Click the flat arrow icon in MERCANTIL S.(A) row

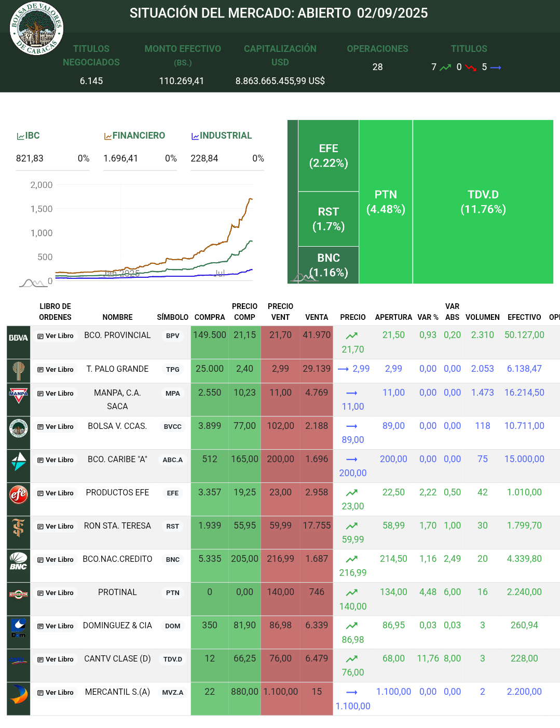352,692
